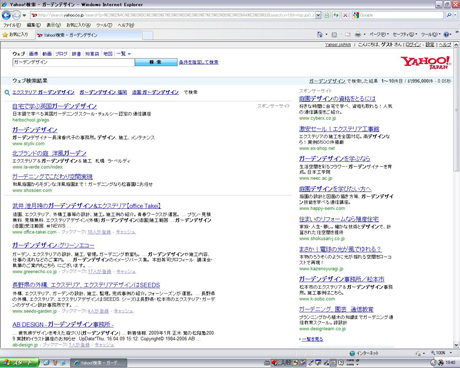Click related search 造園 ガーデンデザイン
Screen dimensions: 460x368
click(x=155, y=92)
